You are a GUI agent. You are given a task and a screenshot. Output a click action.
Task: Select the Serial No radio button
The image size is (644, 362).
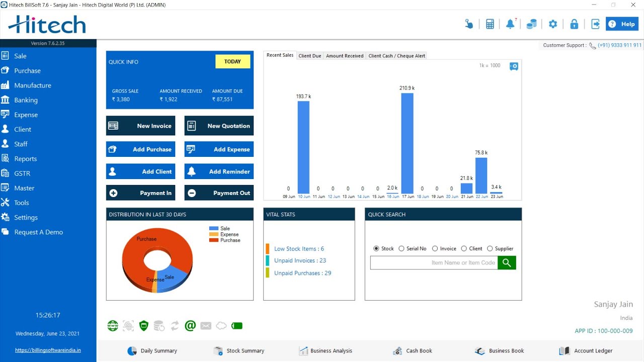pos(401,248)
